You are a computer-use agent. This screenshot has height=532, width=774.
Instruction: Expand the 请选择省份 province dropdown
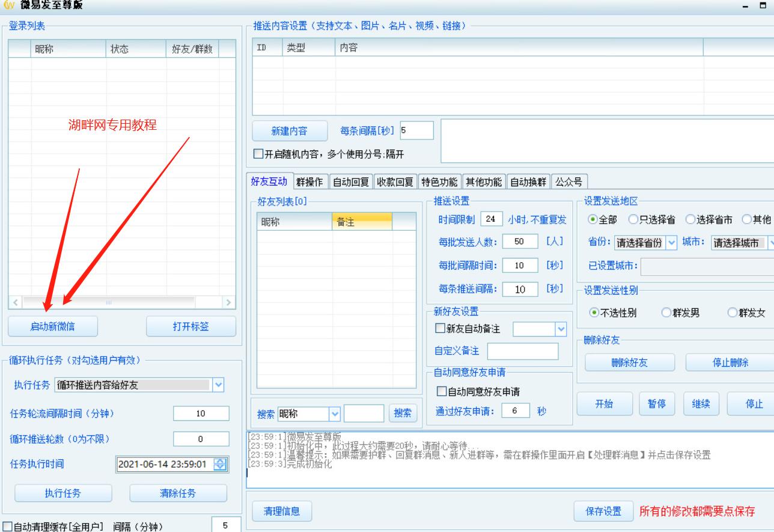tap(672, 243)
